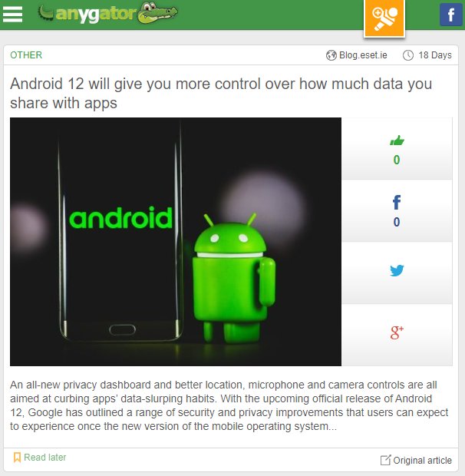Open the orange search microphone button
This screenshot has height=476, width=465.
[x=384, y=18]
